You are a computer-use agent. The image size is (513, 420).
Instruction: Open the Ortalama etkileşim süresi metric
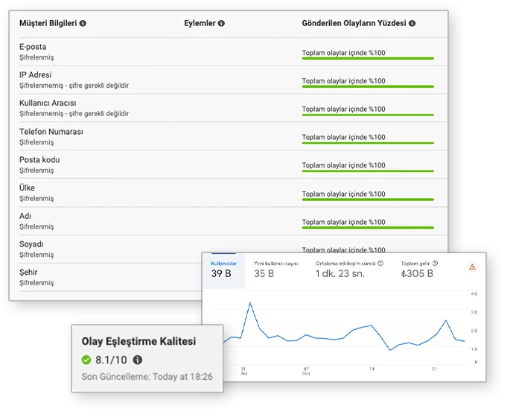(x=349, y=270)
